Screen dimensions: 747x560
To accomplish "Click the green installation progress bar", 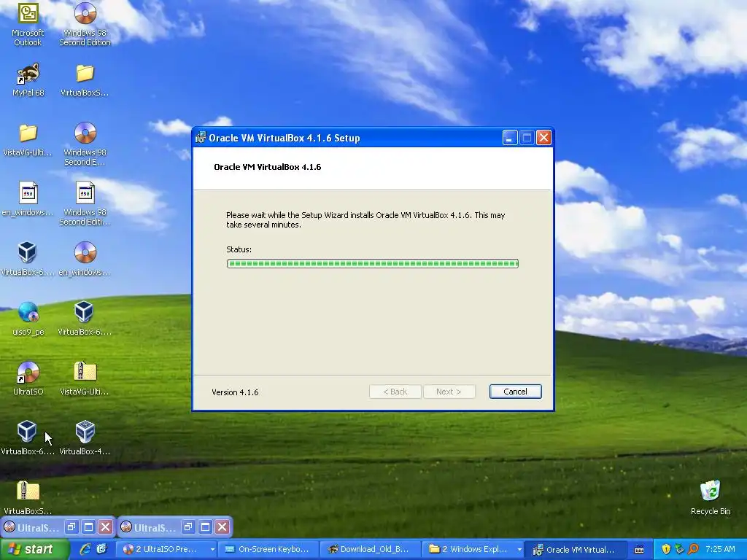I will point(373,263).
